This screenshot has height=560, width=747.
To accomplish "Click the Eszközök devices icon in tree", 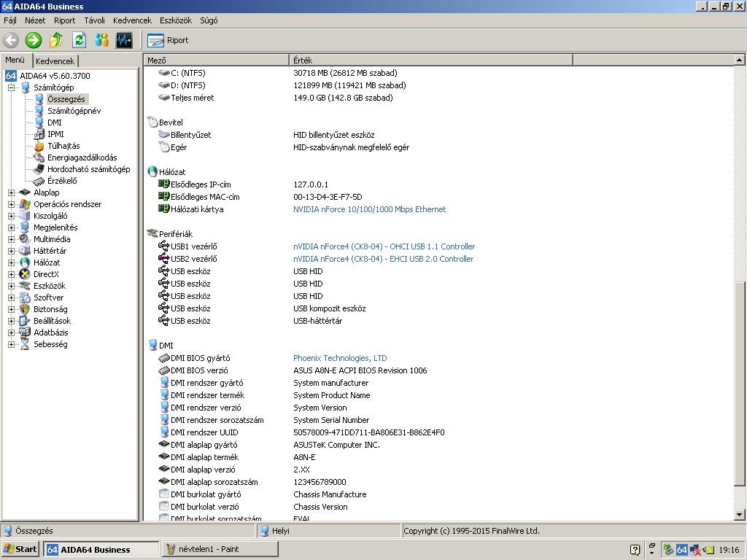I will [25, 286].
